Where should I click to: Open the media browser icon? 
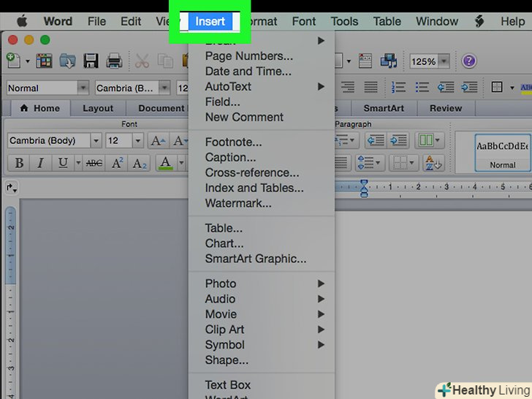tap(389, 61)
